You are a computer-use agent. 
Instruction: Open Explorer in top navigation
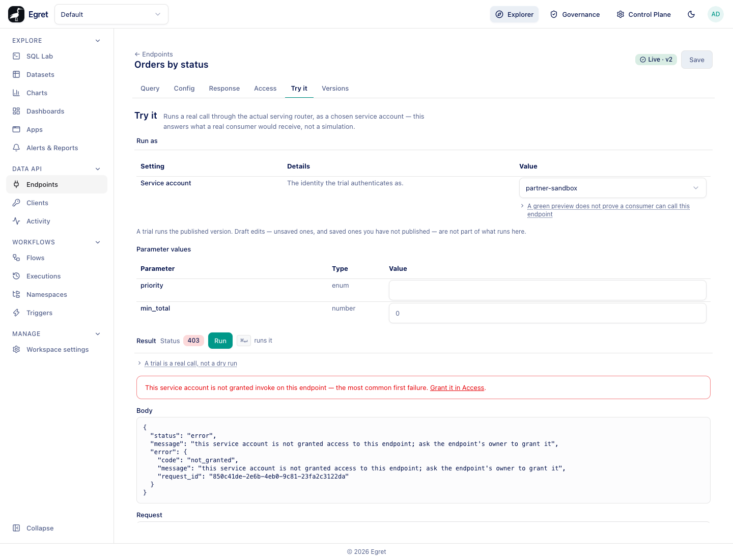514,14
